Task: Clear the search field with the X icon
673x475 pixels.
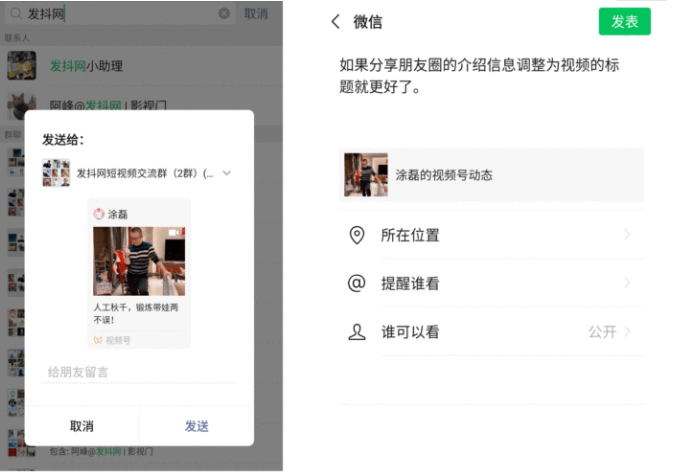Action: tap(224, 14)
